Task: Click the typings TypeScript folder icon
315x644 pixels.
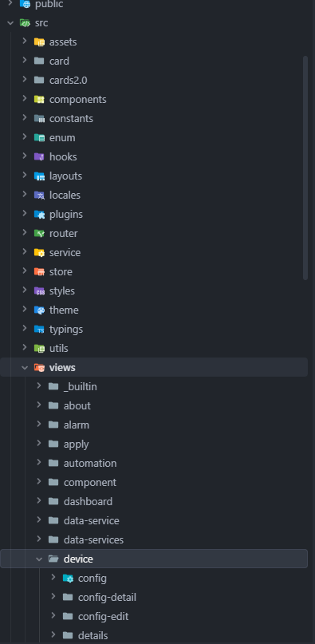Action: 39,329
